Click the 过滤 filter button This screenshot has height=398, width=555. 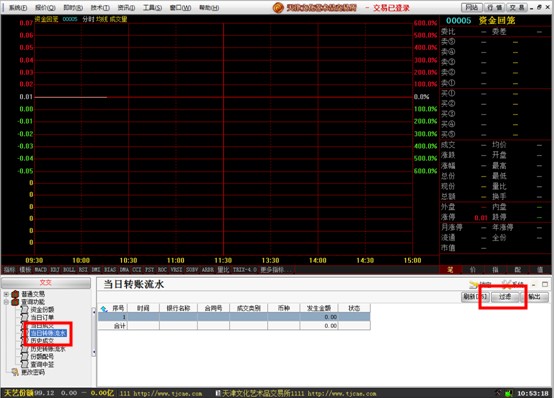tap(505, 297)
